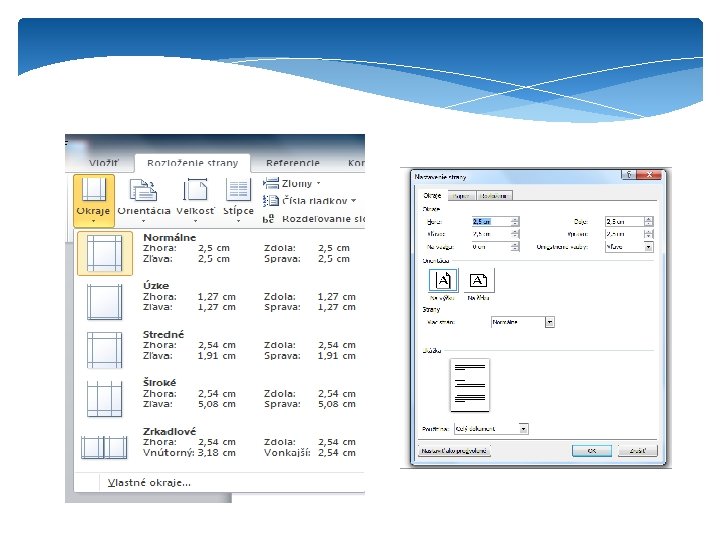Open the Čísla riadkov line numbers menu

(x=309, y=201)
